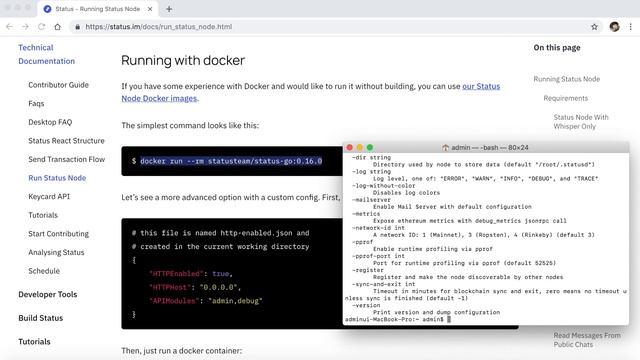Viewport: 640px width, 360px height.
Task: Close the Status Running Status Node tab
Action: click(x=150, y=9)
